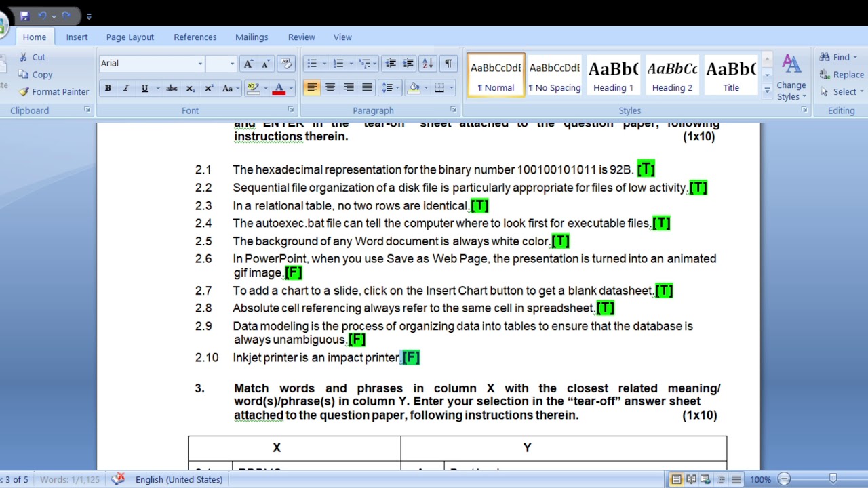Justify the paragraph text
868x488 pixels.
coord(367,87)
